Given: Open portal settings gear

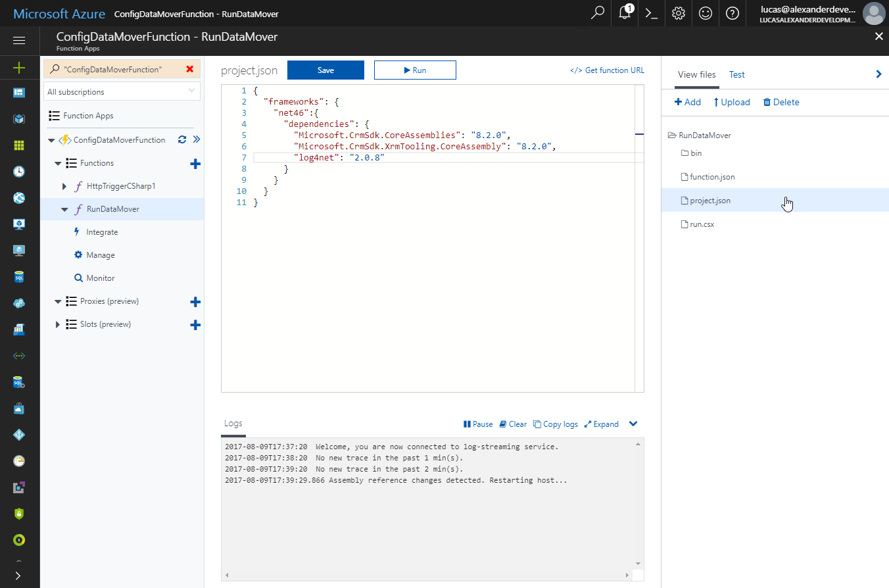Looking at the screenshot, I should (x=679, y=13).
